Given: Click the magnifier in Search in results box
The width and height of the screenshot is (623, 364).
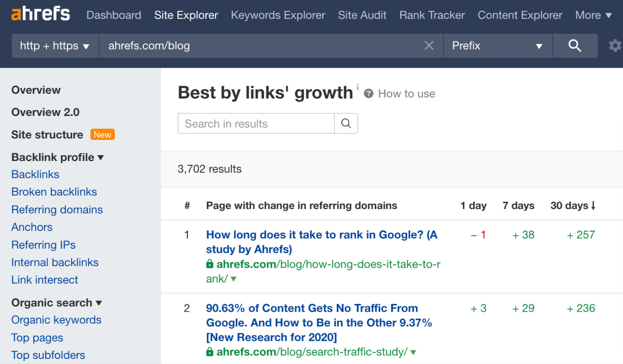Looking at the screenshot, I should [x=346, y=123].
